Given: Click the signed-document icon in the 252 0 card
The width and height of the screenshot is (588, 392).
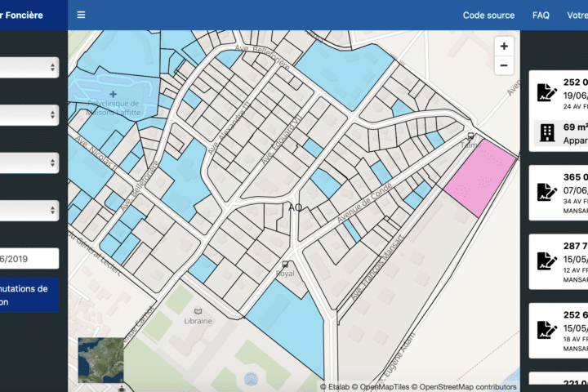Looking at the screenshot, I should click(x=546, y=92).
